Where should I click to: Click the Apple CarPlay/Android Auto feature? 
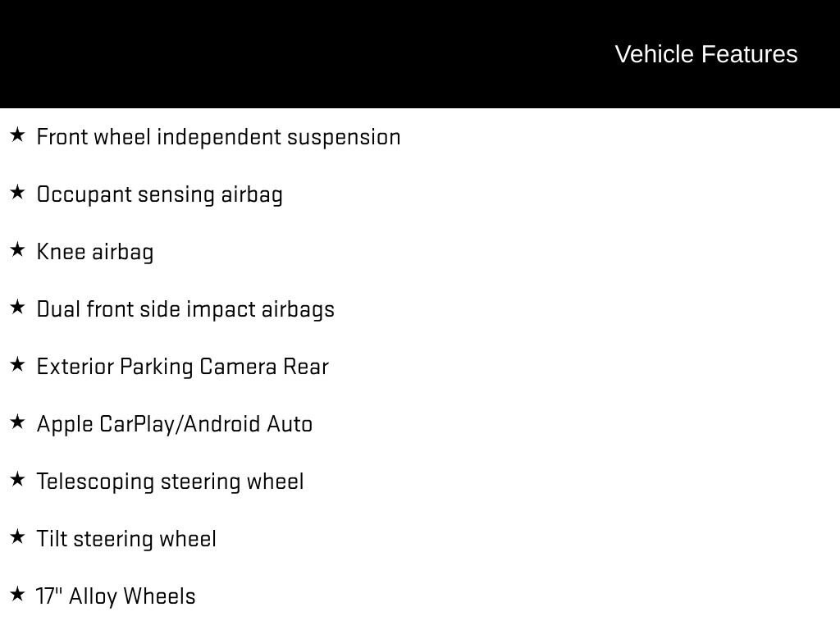(x=175, y=424)
